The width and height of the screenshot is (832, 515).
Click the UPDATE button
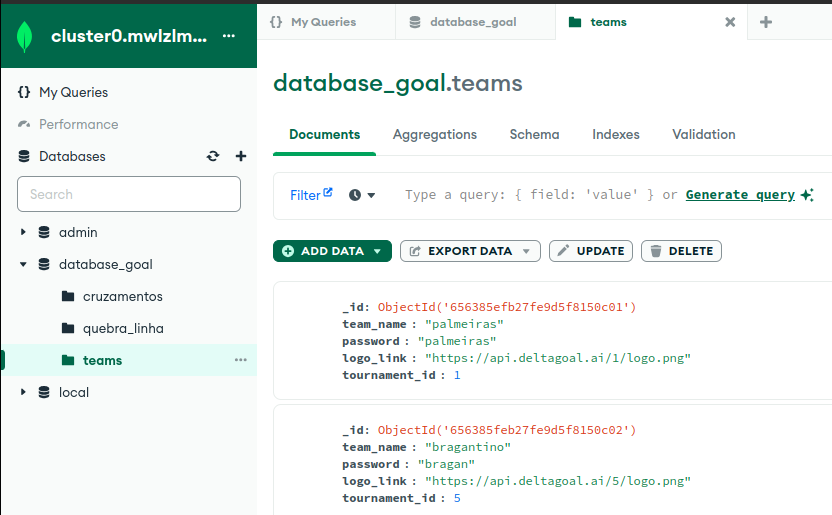coord(590,251)
